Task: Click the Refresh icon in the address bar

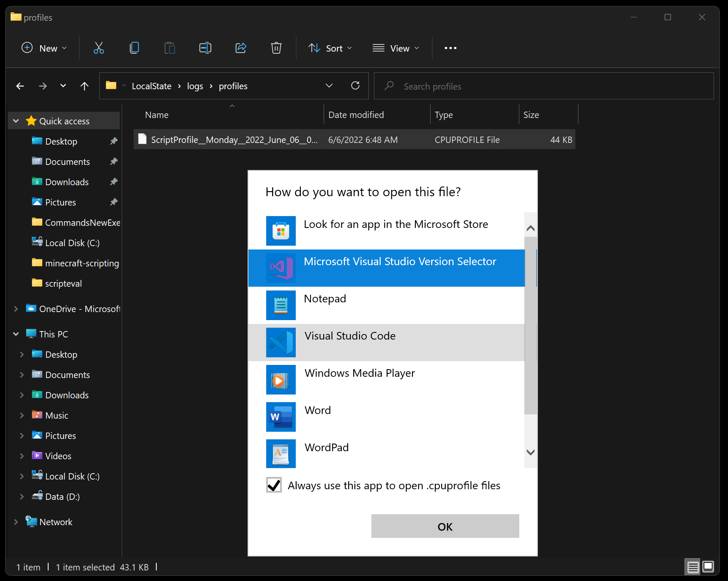Action: (355, 86)
